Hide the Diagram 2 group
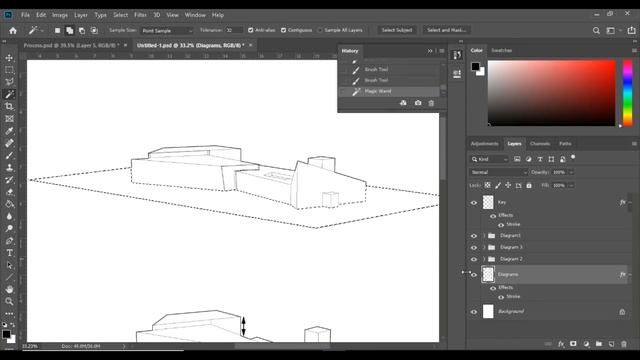Viewport: 640px width, 360px height. pos(474,259)
